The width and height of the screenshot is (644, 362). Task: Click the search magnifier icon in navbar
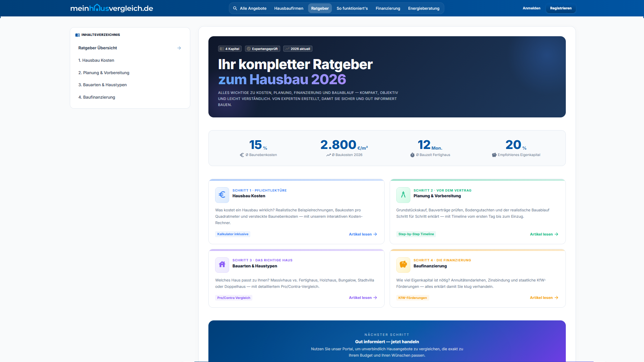235,8
